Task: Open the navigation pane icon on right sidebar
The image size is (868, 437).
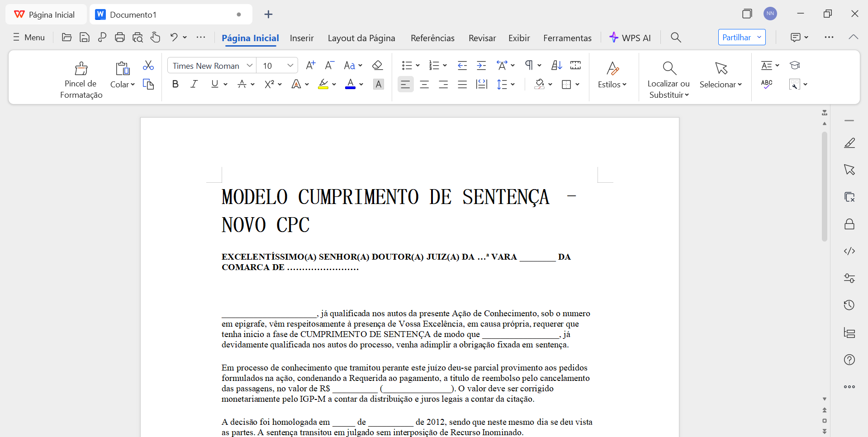Action: tap(849, 333)
